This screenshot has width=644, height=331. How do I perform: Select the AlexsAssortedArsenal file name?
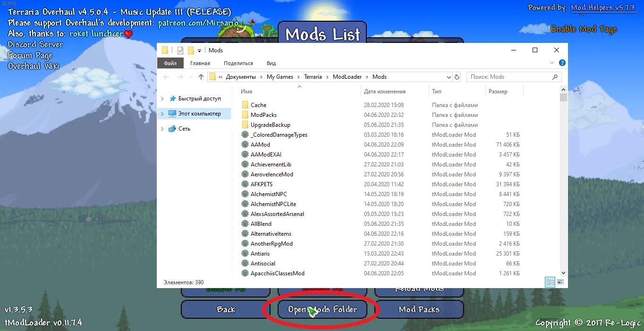tap(277, 214)
